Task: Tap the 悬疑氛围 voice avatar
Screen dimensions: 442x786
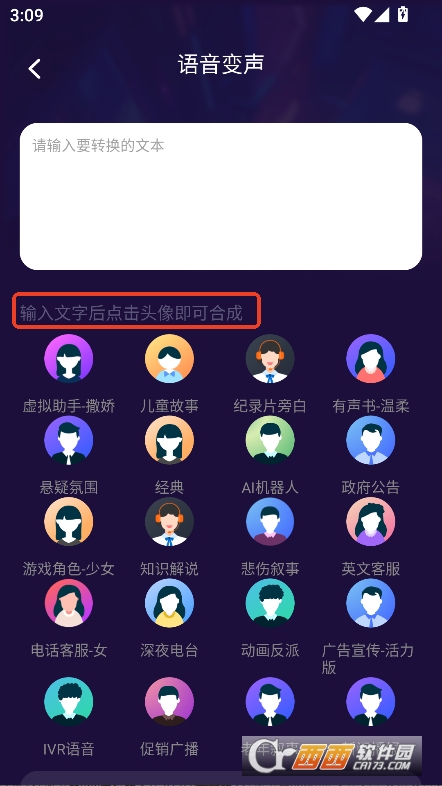Action: (69, 440)
